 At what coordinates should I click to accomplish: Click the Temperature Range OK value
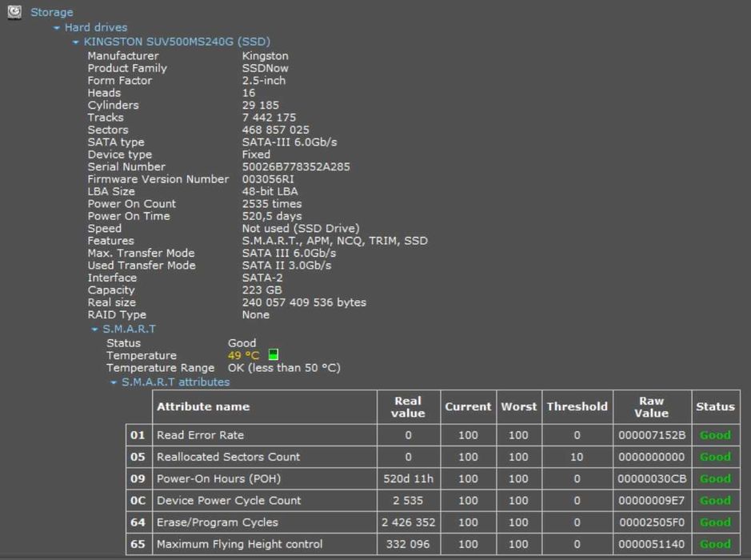[x=284, y=368]
